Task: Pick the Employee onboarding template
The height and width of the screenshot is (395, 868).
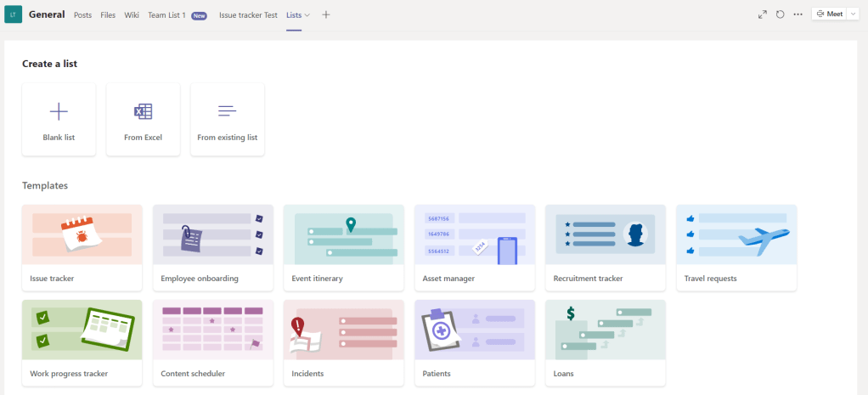Action: tap(213, 247)
